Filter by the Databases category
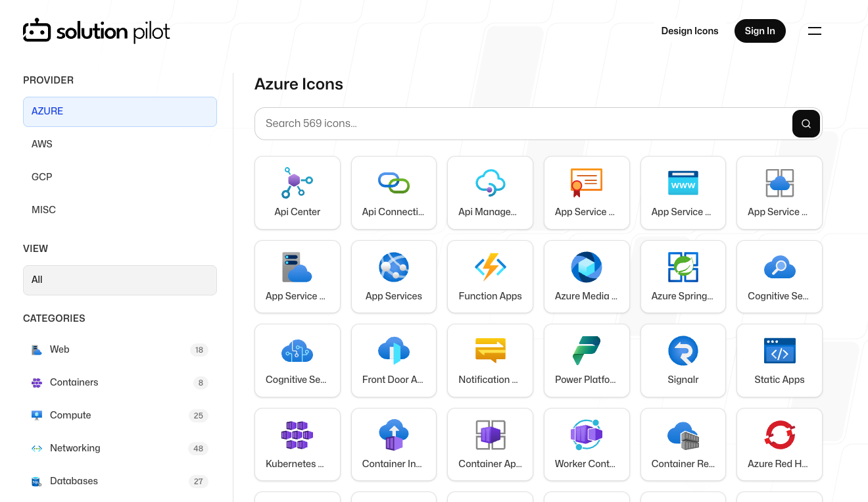Screen dimensions: 868x502 pyautogui.click(x=120, y=482)
